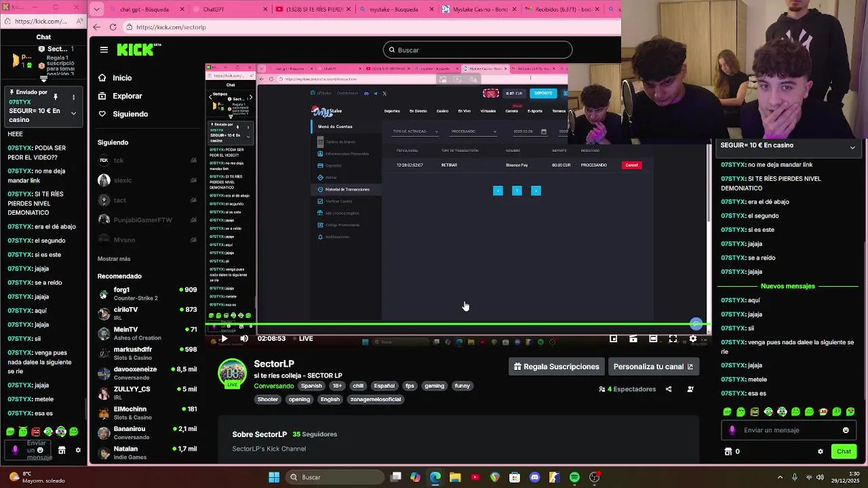Viewport: 868px width, 488px height.
Task: Click taskbar Buscar search box
Action: pyautogui.click(x=335, y=477)
